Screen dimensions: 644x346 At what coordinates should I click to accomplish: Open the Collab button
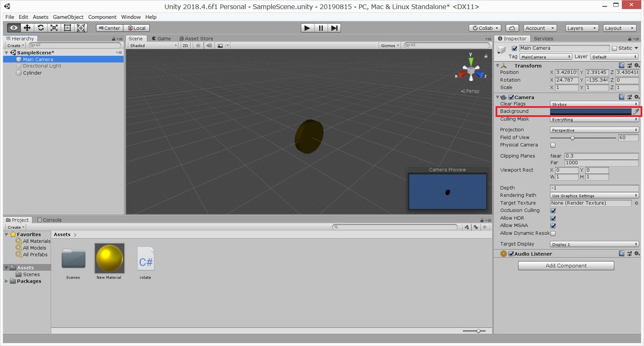486,28
